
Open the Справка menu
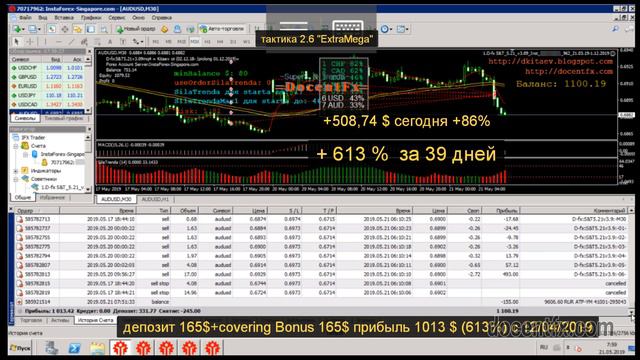[162, 18]
